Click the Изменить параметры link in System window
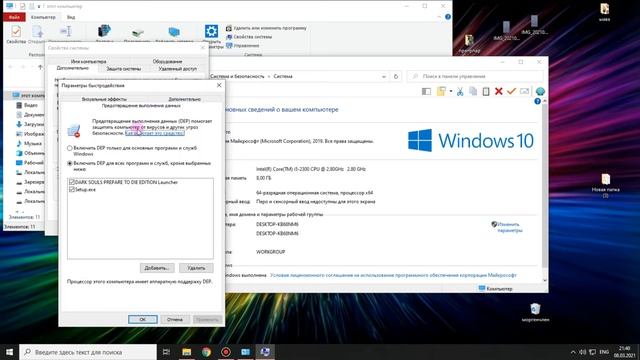Viewport: 640px width, 360px height. (x=509, y=227)
